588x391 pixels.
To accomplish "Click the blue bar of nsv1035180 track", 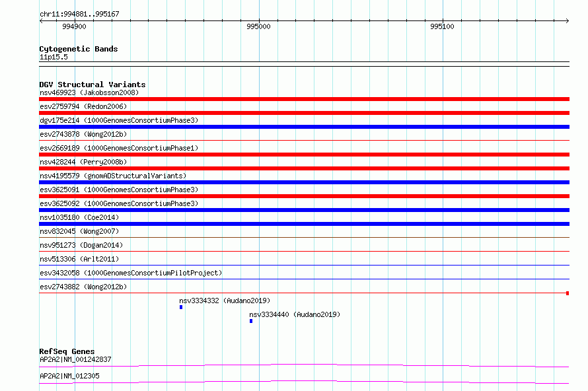I will pos(304,224).
